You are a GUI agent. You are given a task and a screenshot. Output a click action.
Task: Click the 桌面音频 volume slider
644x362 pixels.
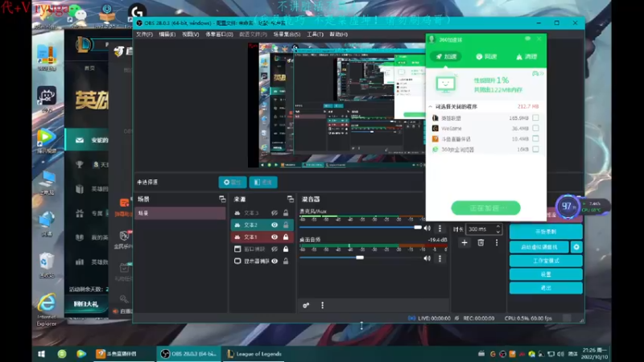coord(361,257)
